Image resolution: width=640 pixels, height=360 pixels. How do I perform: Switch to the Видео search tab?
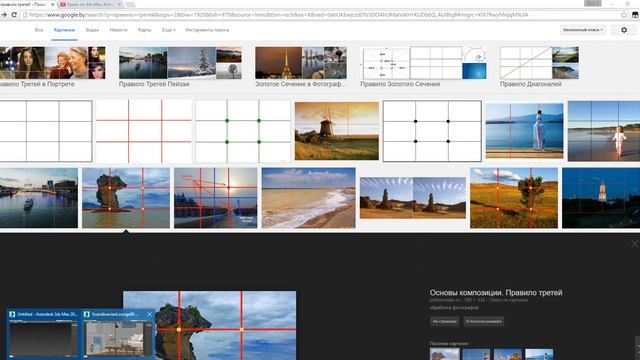point(92,30)
